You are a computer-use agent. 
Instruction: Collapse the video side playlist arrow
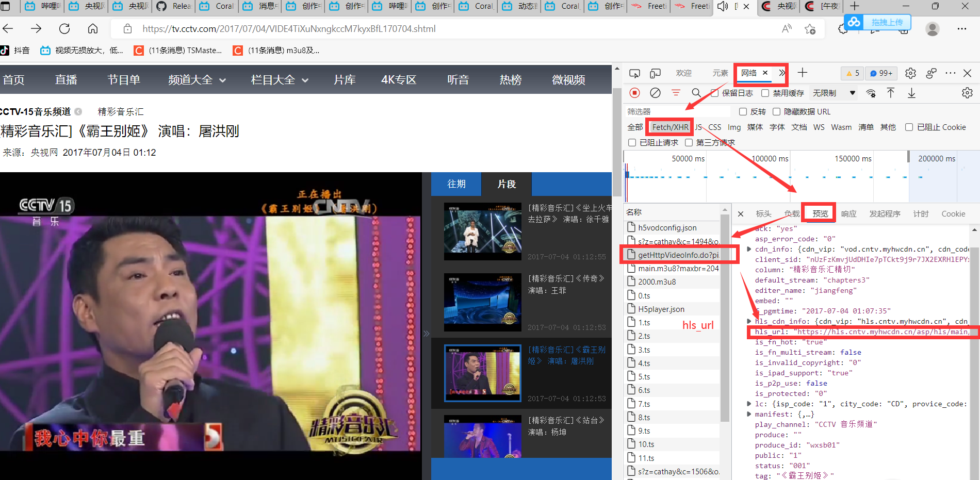point(426,334)
